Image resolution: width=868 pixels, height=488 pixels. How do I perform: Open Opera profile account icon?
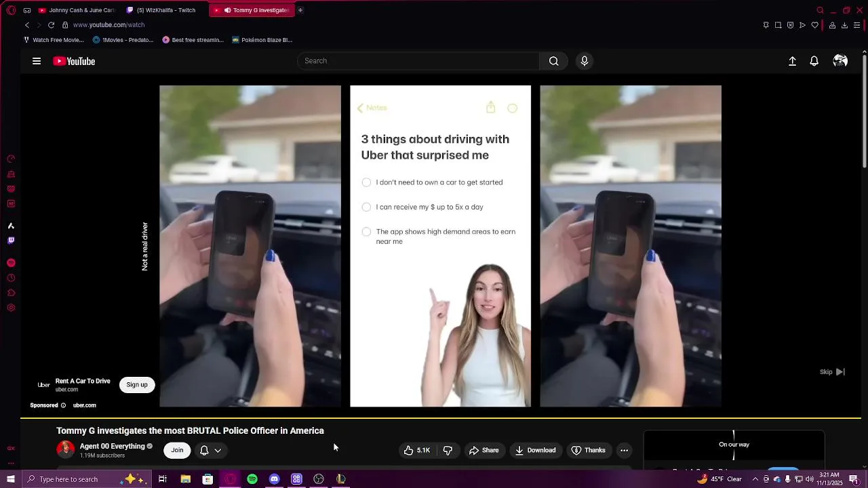point(832,25)
